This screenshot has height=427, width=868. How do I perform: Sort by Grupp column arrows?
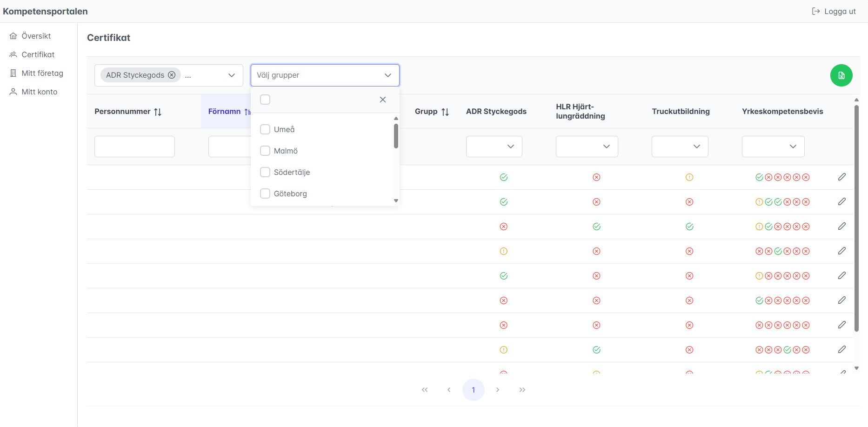click(445, 112)
